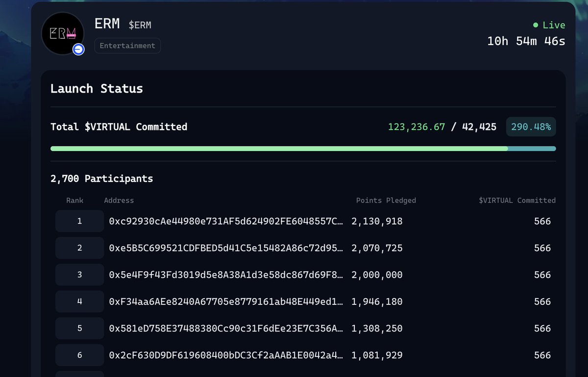Open address 0xc92930cAe44980e731AF...
Viewport: 588px width, 377px height.
coord(226,222)
